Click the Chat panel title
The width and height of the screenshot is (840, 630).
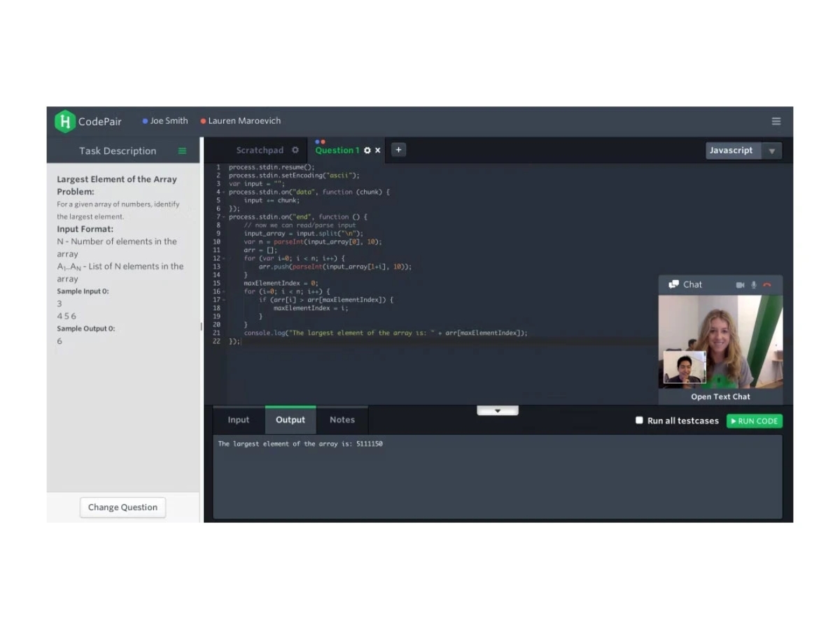click(692, 284)
